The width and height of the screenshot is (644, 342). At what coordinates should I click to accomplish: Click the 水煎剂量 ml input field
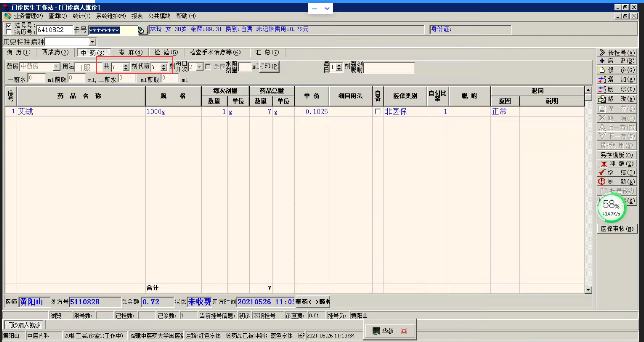[245, 67]
